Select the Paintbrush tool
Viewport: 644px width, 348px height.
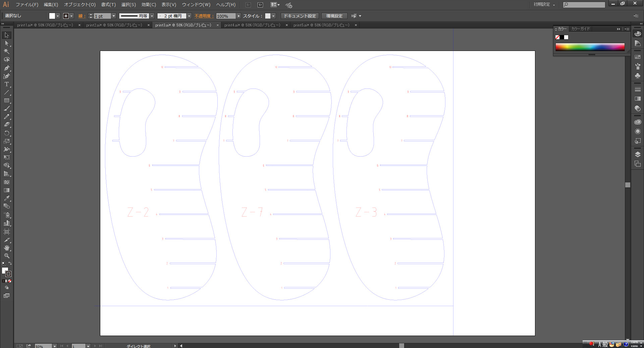click(x=7, y=109)
